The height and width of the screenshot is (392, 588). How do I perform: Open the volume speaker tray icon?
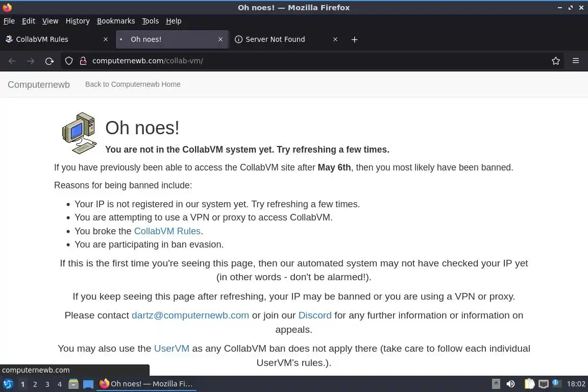pos(510,384)
